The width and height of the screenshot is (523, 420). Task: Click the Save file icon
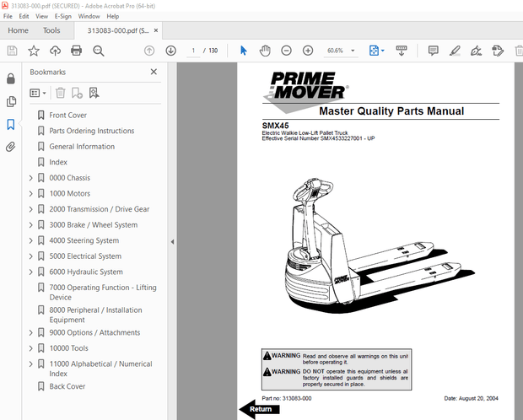(x=13, y=51)
